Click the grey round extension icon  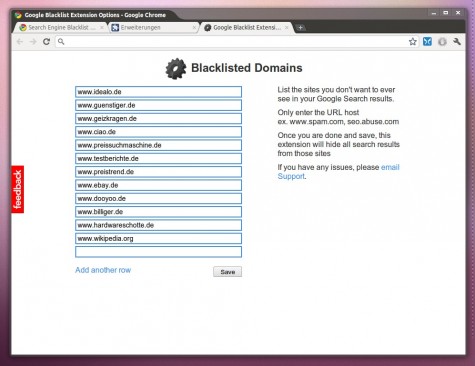(442, 42)
